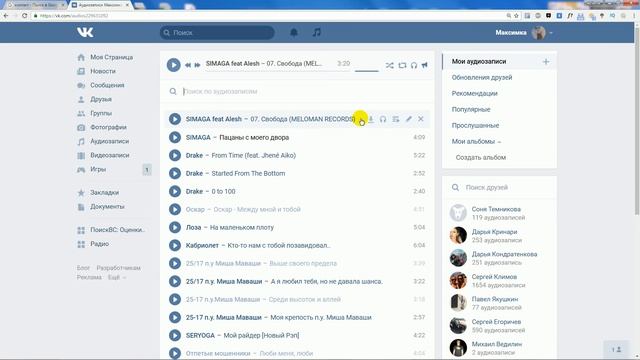Open the music note player in header
The width and height of the screenshot is (640, 360).
click(317, 32)
